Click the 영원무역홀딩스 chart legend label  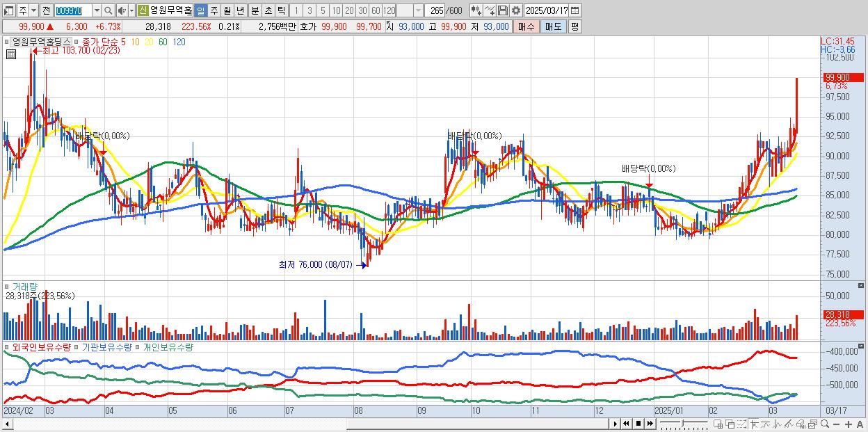click(41, 42)
